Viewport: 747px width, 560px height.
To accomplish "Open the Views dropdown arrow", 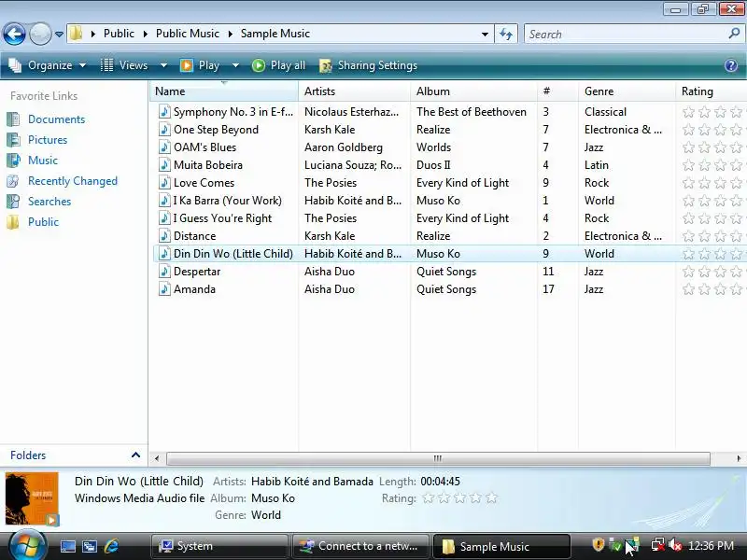I will 163,65.
